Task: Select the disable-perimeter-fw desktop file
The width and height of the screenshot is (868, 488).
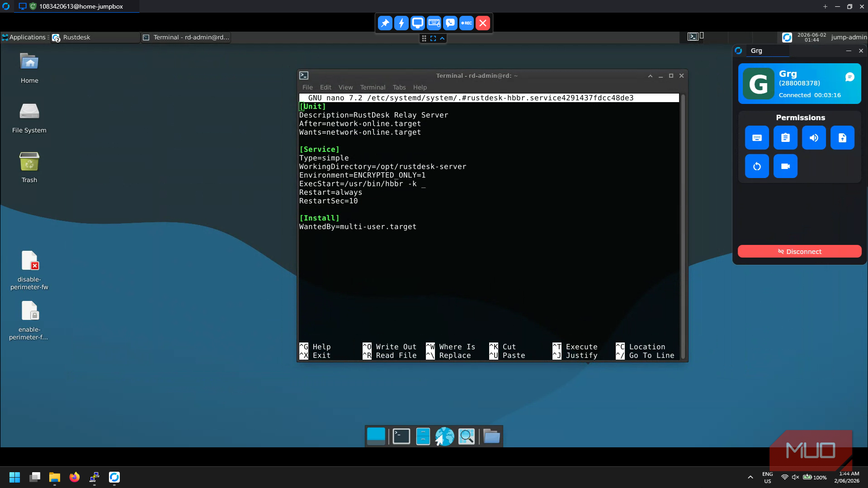Action: (29, 270)
